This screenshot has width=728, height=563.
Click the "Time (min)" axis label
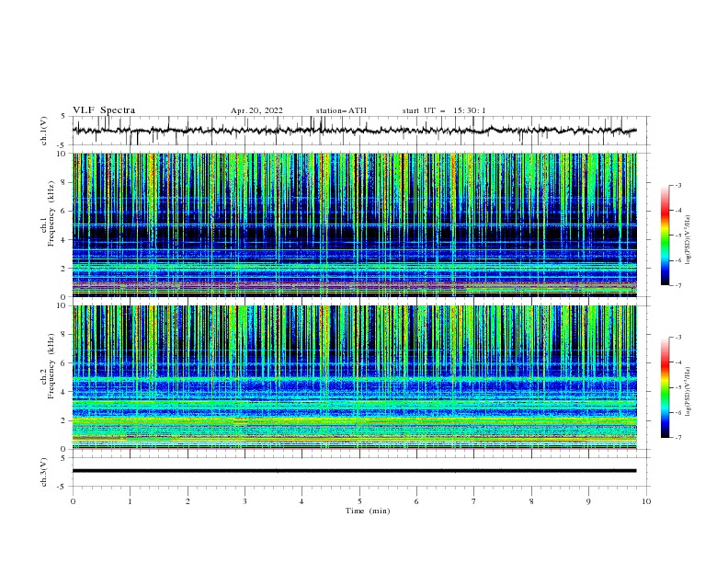(x=368, y=511)
